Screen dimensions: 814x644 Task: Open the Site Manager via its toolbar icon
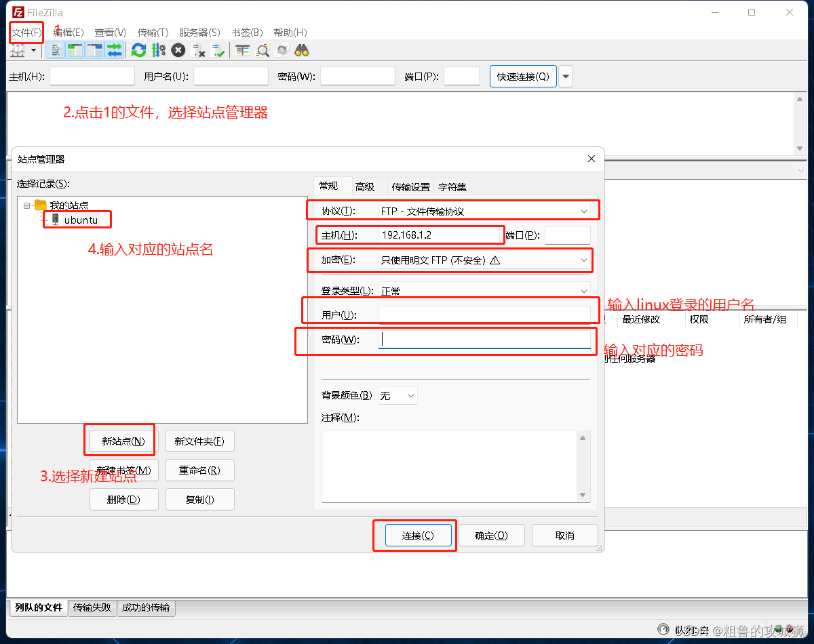pos(17,49)
